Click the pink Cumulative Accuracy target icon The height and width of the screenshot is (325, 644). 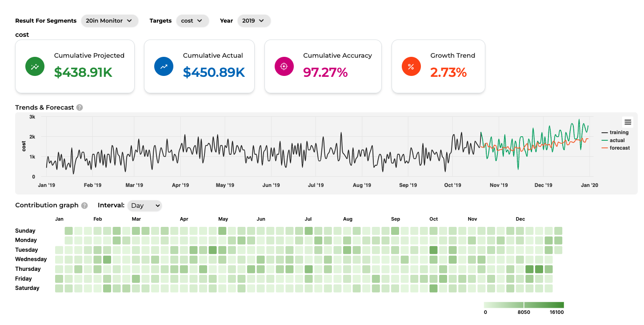click(284, 67)
